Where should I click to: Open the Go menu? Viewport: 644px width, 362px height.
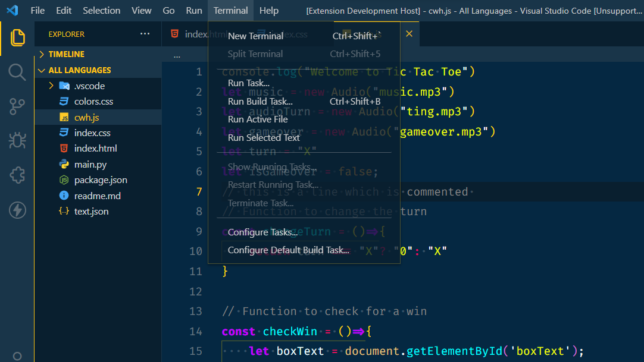click(168, 11)
